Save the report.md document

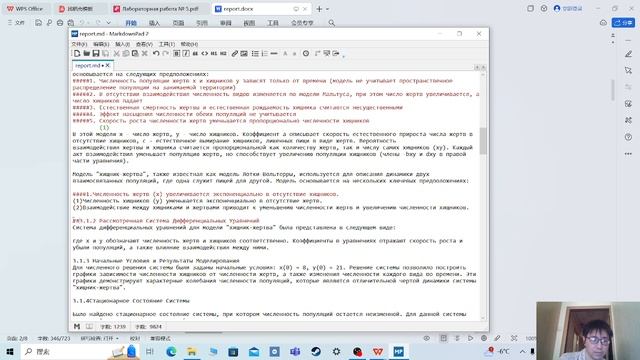[96, 53]
